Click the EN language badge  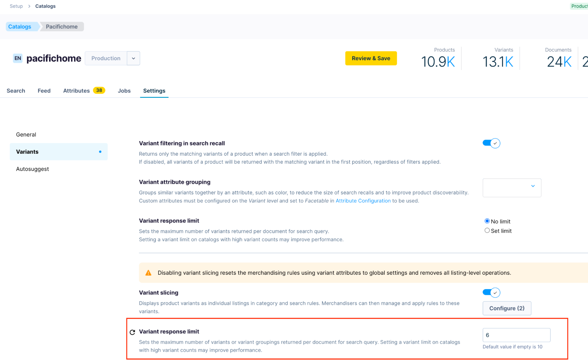tap(18, 58)
